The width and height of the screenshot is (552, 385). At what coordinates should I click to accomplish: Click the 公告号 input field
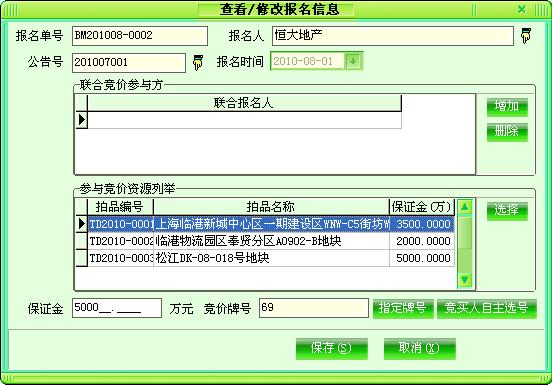pyautogui.click(x=129, y=63)
